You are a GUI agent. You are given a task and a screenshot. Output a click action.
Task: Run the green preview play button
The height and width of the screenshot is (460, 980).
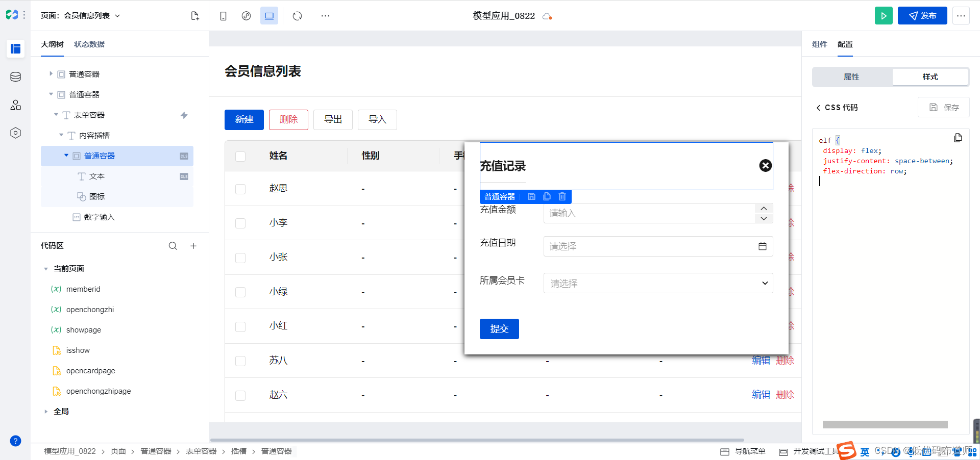click(884, 16)
